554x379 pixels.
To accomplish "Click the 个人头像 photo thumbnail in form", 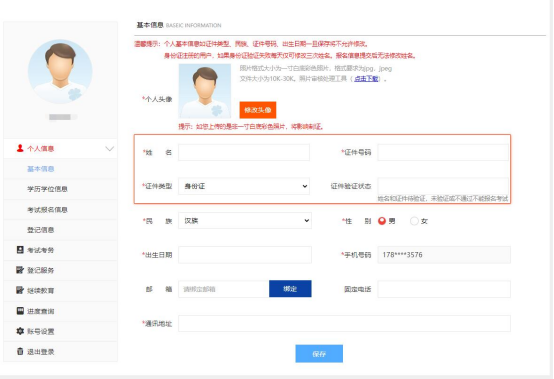I will tap(205, 91).
